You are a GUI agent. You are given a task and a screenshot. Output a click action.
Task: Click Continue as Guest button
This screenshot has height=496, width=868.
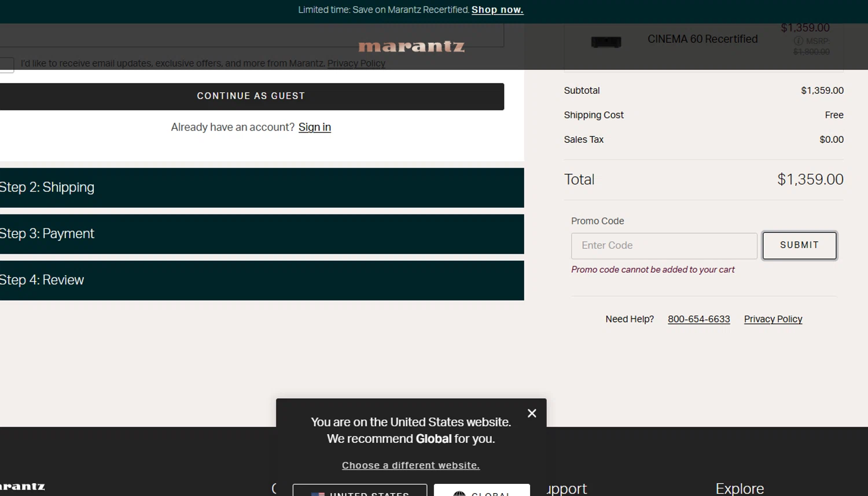[x=251, y=97]
